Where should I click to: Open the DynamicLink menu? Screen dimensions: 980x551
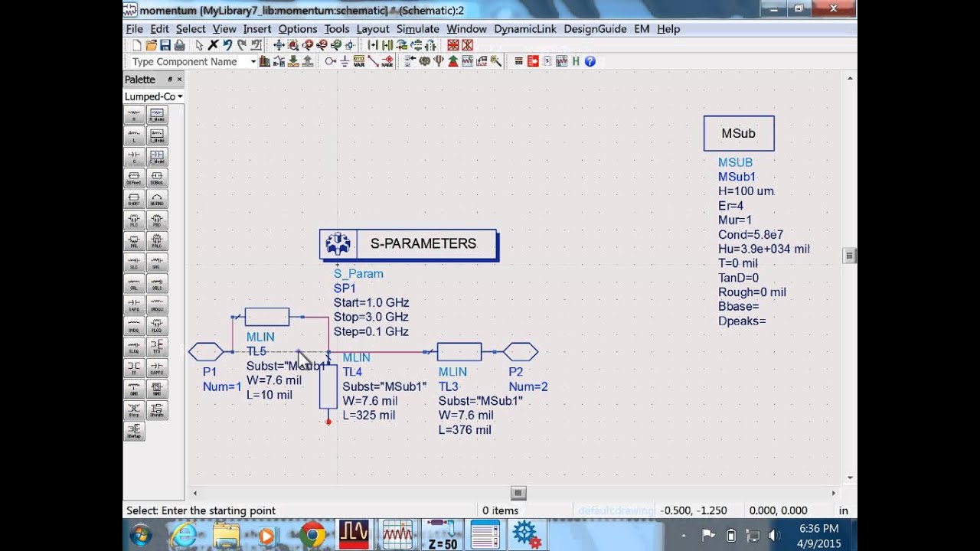525,29
